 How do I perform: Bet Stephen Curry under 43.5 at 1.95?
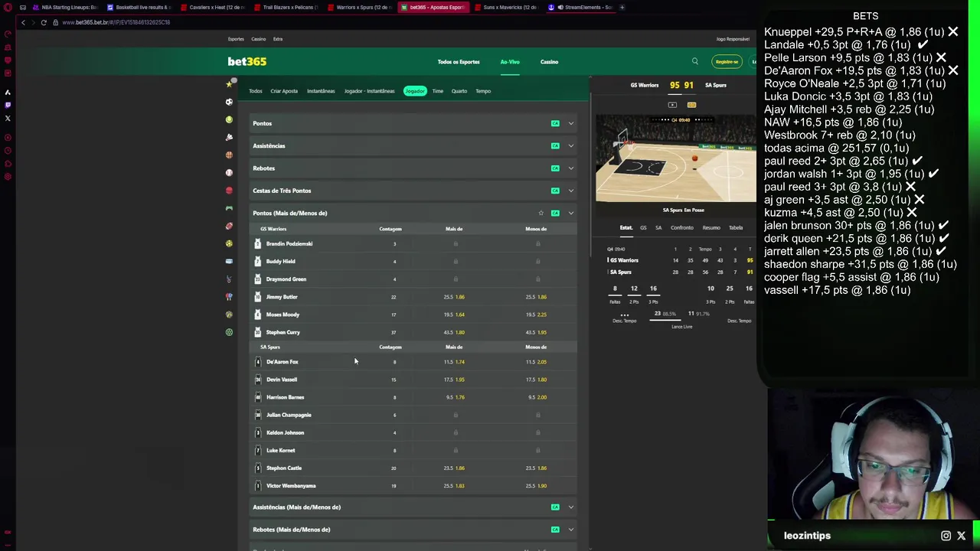coord(537,332)
